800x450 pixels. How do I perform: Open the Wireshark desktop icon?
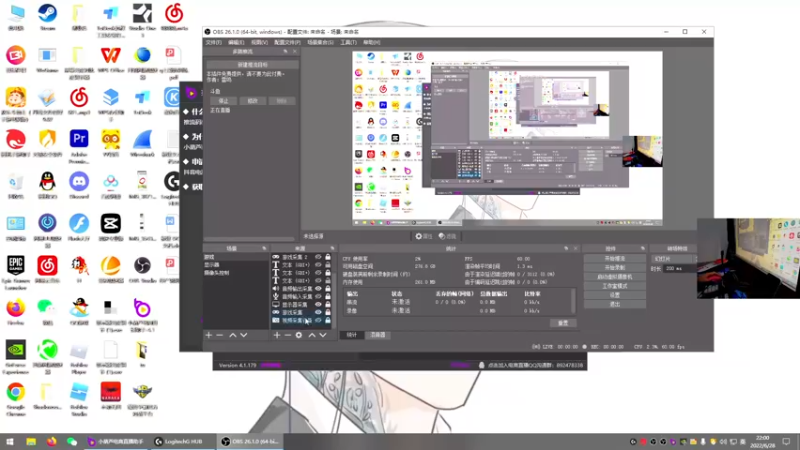pyautogui.click(x=142, y=143)
